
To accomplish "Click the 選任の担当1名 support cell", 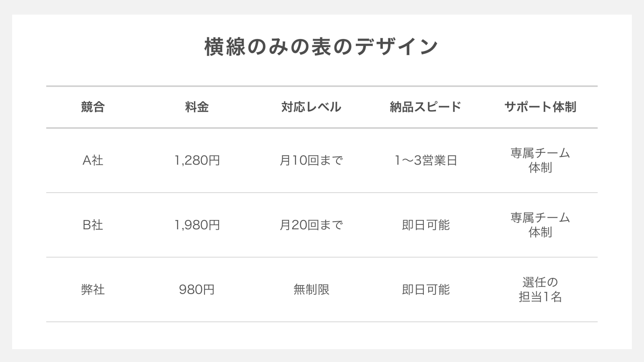I will (540, 289).
